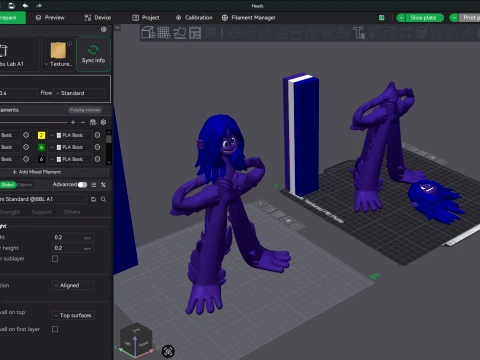Open PLA Basic dropdown for filament 6
This screenshot has height=360, width=480.
pyautogui.click(x=70, y=159)
